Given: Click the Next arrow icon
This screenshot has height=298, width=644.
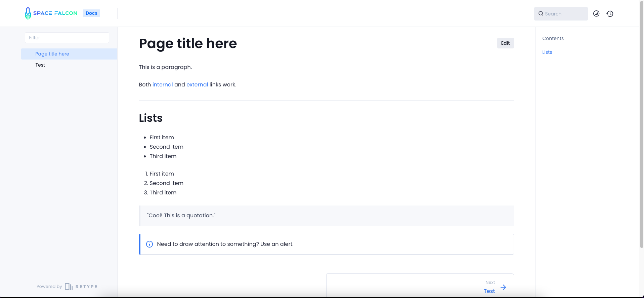Looking at the screenshot, I should coord(503,287).
